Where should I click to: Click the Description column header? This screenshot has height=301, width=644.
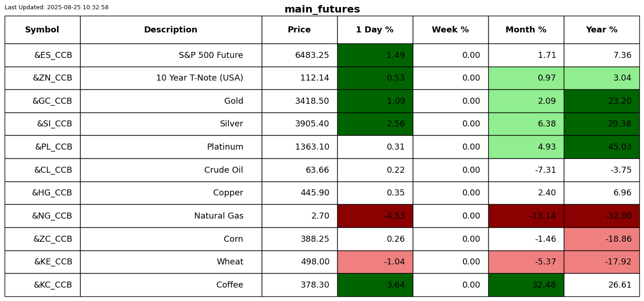click(x=170, y=30)
